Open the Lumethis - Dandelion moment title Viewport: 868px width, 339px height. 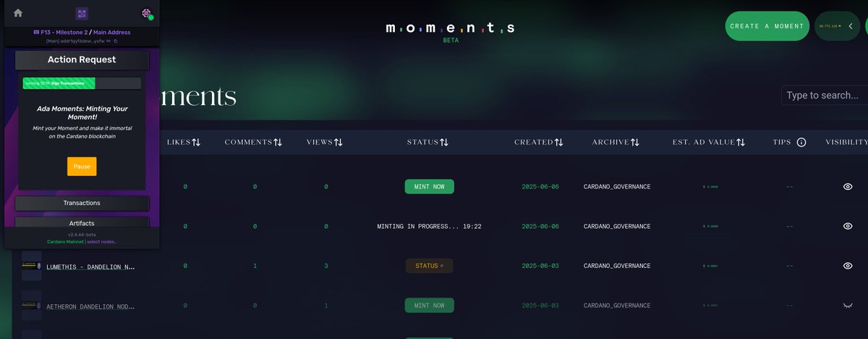(90, 267)
